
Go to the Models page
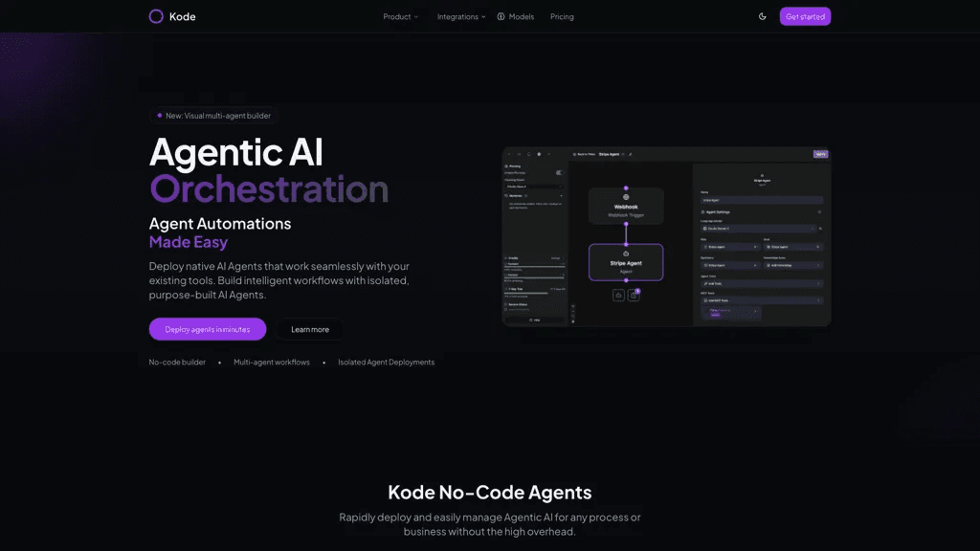pyautogui.click(x=516, y=17)
